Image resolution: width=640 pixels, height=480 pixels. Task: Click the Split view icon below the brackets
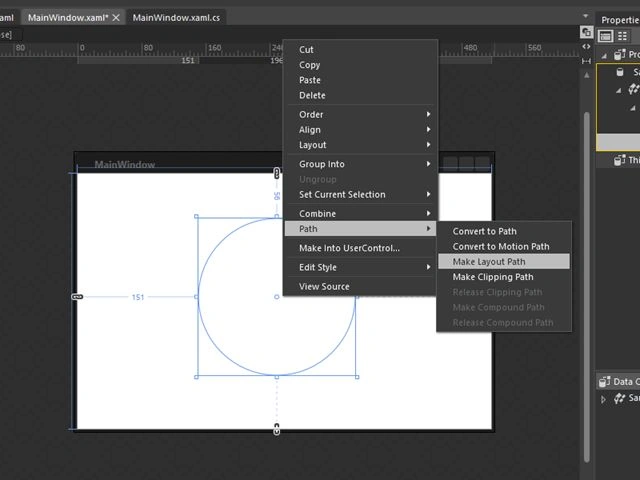pyautogui.click(x=587, y=61)
